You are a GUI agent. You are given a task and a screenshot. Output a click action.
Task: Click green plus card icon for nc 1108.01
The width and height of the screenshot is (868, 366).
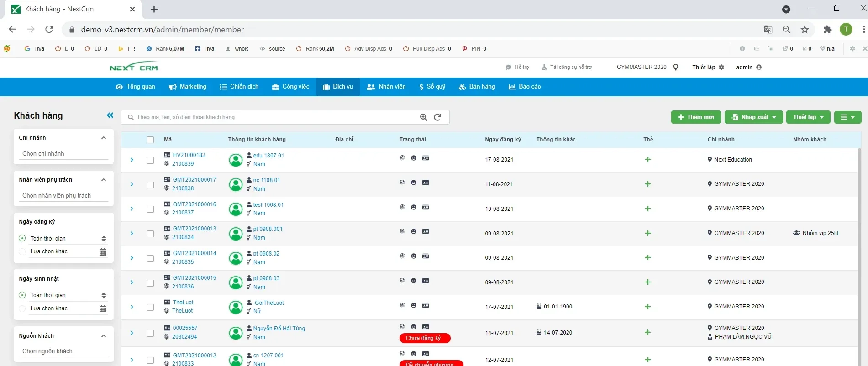648,184
